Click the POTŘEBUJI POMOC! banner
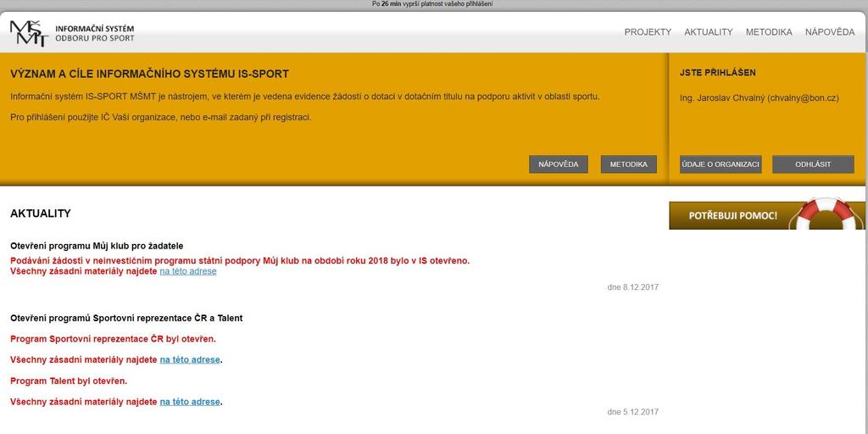The image size is (868, 434). point(766,215)
